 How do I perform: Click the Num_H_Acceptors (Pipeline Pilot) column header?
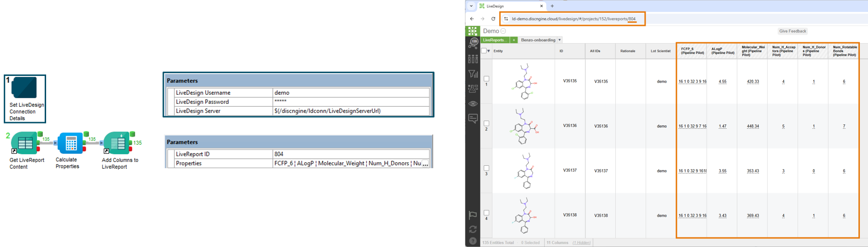pos(783,51)
